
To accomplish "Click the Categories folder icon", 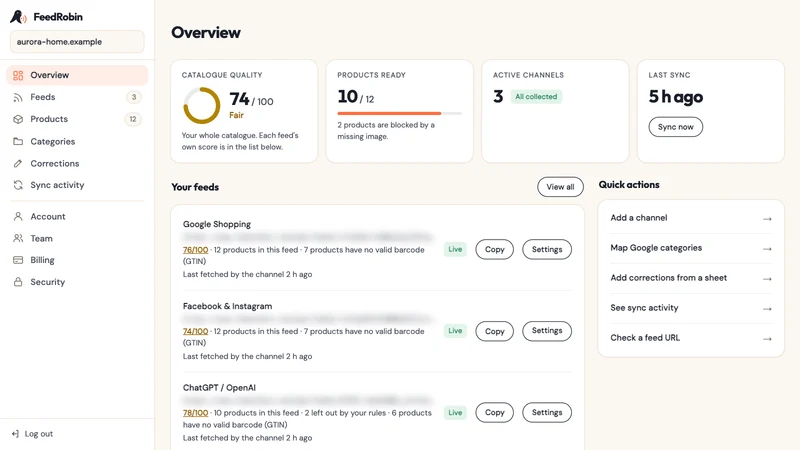I will [x=18, y=141].
